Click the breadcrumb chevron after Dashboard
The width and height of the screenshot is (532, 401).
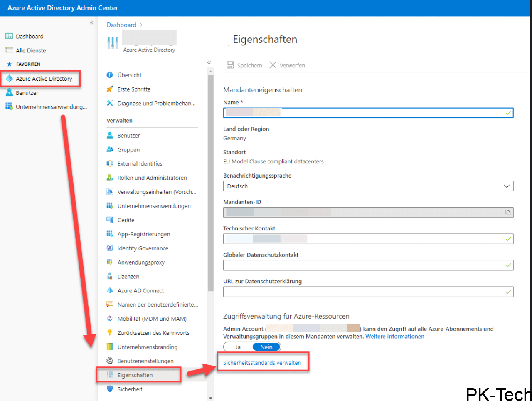[x=141, y=25]
